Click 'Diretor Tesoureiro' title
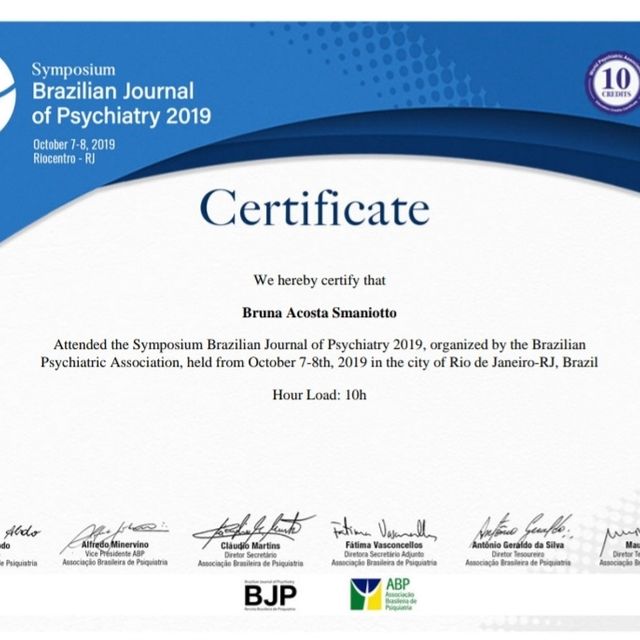The height and width of the screenshot is (640, 640). pos(518,554)
